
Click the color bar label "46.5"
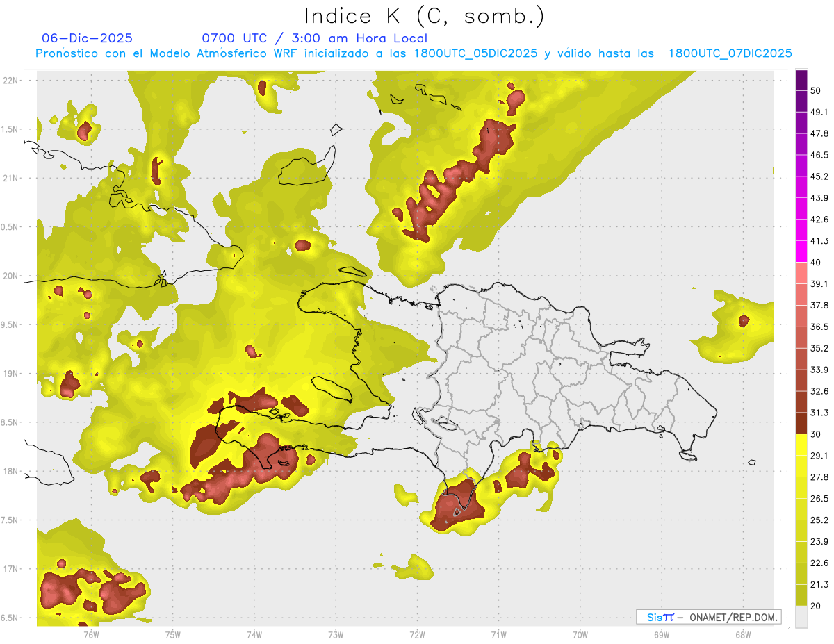819,155
